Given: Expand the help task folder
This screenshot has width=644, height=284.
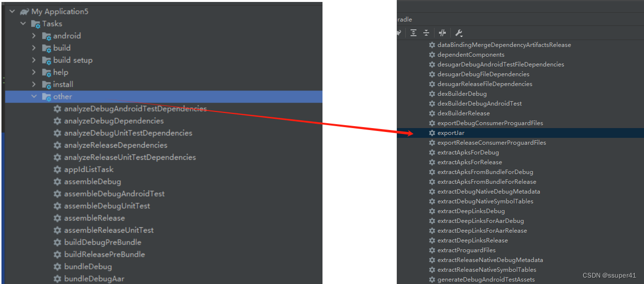Looking at the screenshot, I should [34, 72].
